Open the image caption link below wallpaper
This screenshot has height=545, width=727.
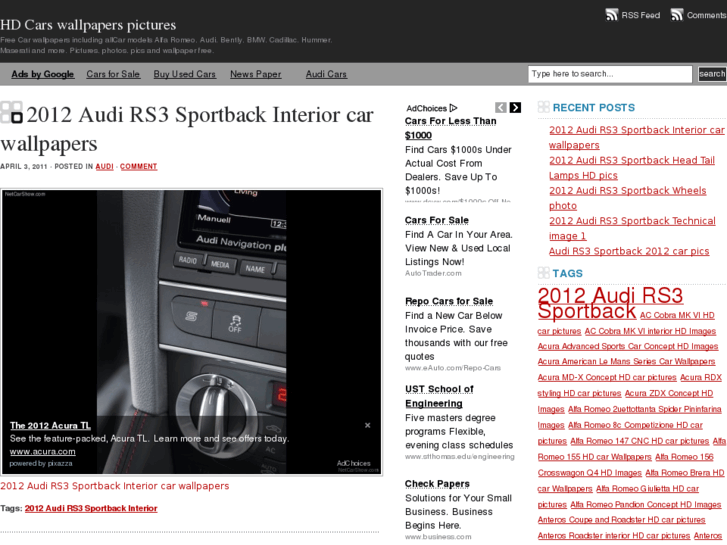[115, 486]
